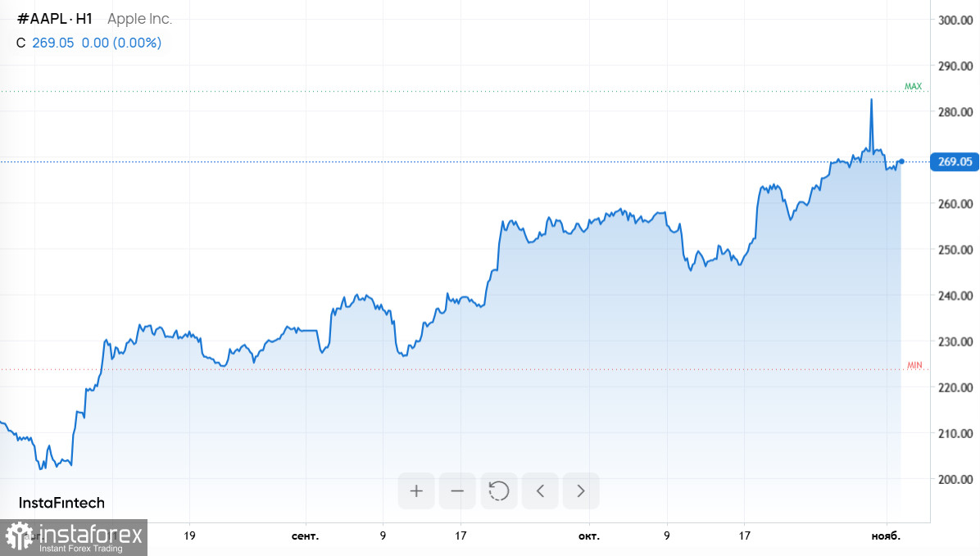Click the InstaForex logo icon
This screenshot has width=980, height=556.
(x=21, y=537)
